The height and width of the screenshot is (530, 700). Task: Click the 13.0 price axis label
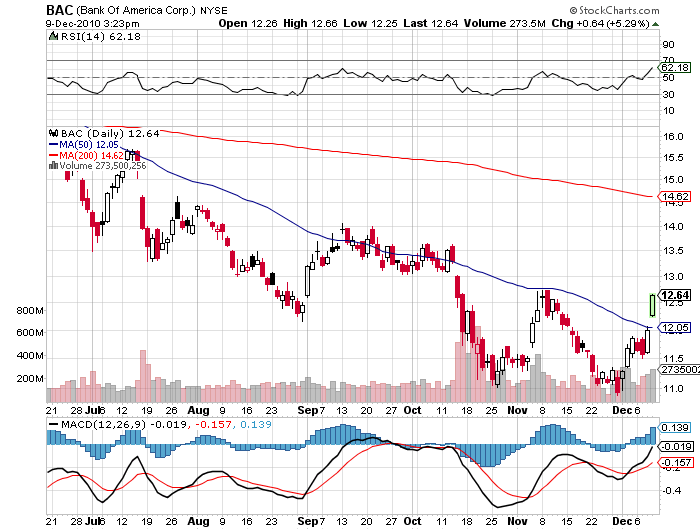click(673, 277)
